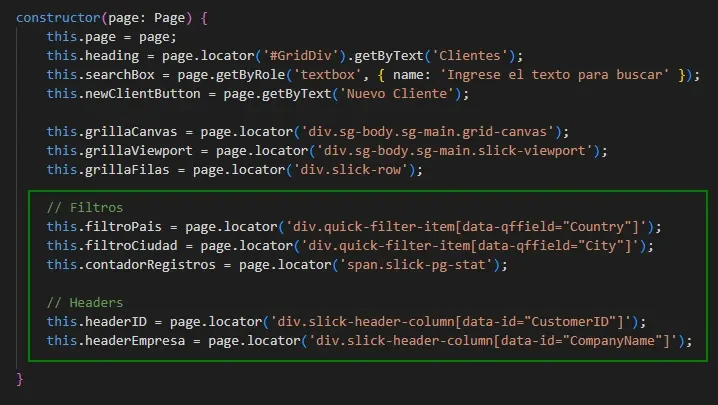Click the searchBox property name
Screen dimensions: 718x405
coord(120,75)
